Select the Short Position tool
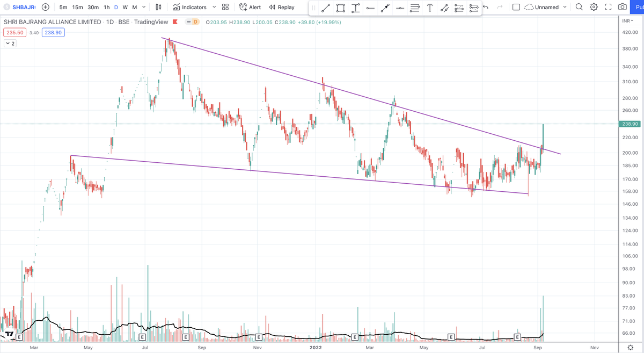This screenshot has width=644, height=353. pyautogui.click(x=474, y=8)
